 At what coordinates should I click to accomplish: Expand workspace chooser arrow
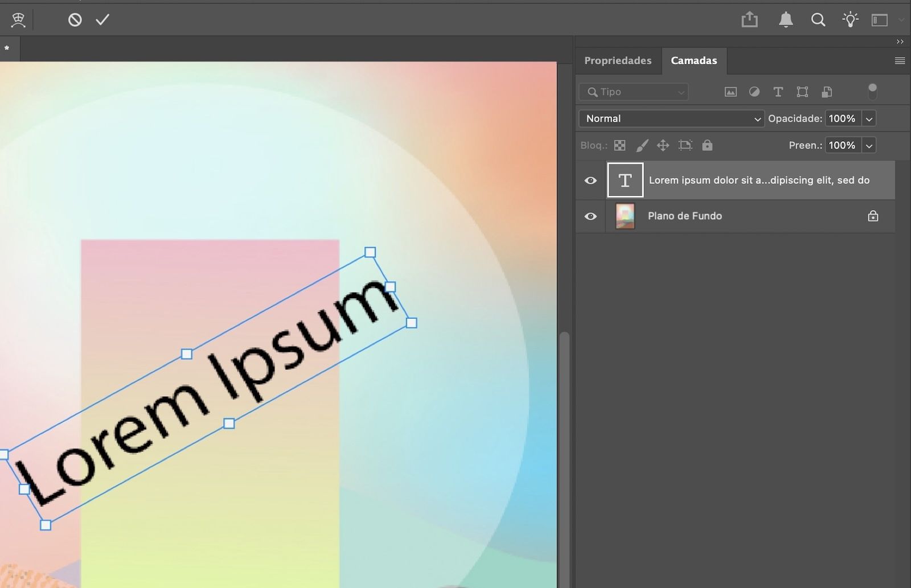pos(901,20)
